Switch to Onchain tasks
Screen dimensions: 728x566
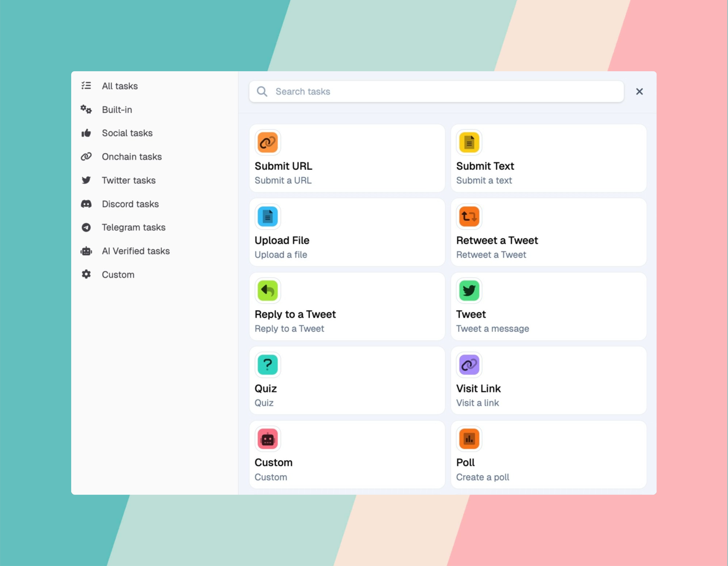click(132, 157)
